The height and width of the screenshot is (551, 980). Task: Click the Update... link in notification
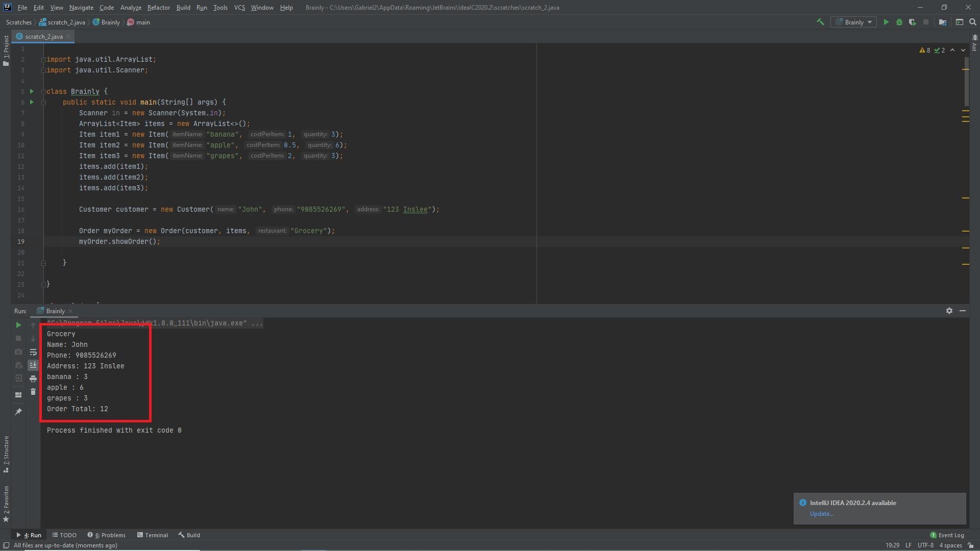pos(821,514)
